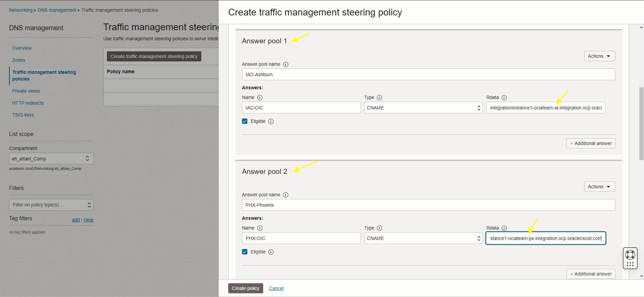Toggle Eligible checkbox for PHX-OIC answer
Viewport: 644px width, 297px height.
click(245, 252)
